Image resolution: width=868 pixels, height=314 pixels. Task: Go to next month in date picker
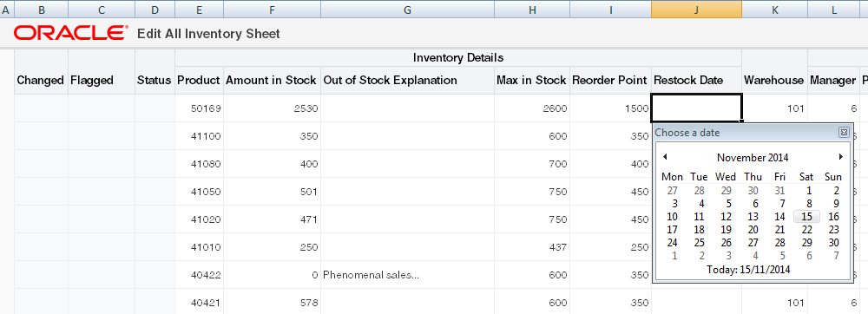[x=840, y=156]
